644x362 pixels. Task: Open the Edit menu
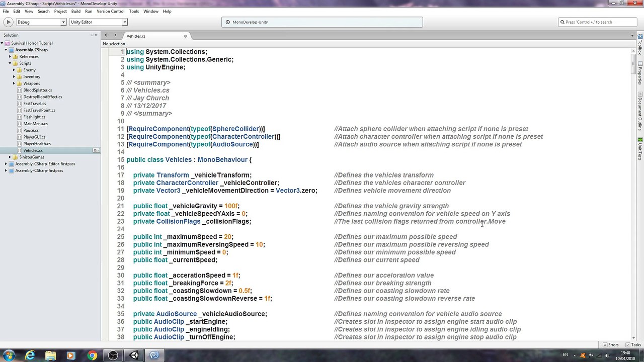[17, 11]
